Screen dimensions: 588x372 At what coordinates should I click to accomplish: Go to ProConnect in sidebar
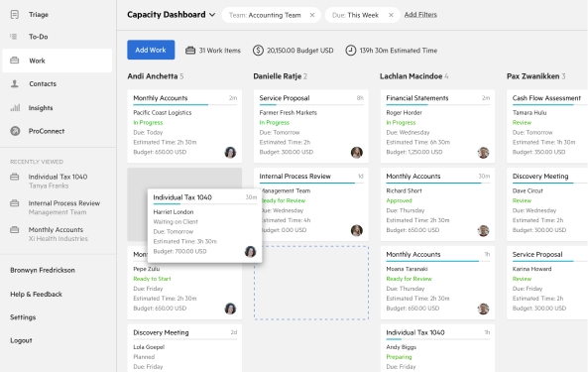(47, 131)
